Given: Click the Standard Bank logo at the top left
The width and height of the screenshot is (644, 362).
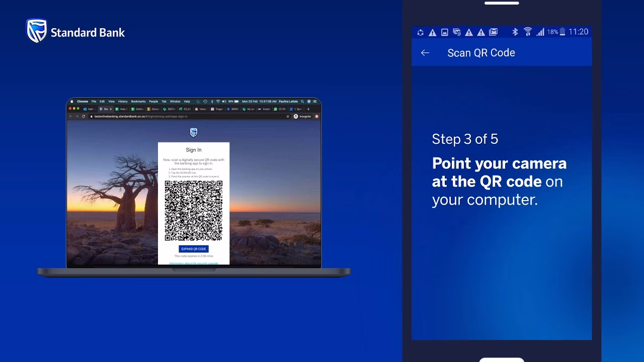Looking at the screenshot, I should pos(75,31).
